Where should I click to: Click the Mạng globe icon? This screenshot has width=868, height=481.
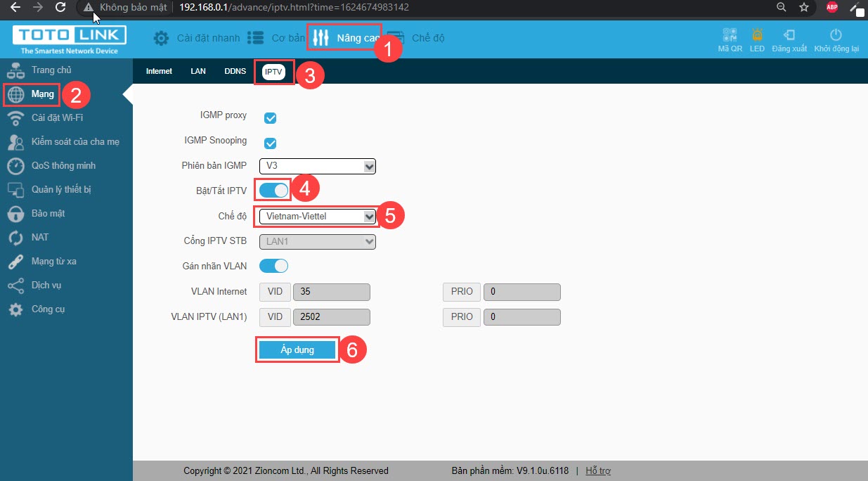tap(16, 94)
